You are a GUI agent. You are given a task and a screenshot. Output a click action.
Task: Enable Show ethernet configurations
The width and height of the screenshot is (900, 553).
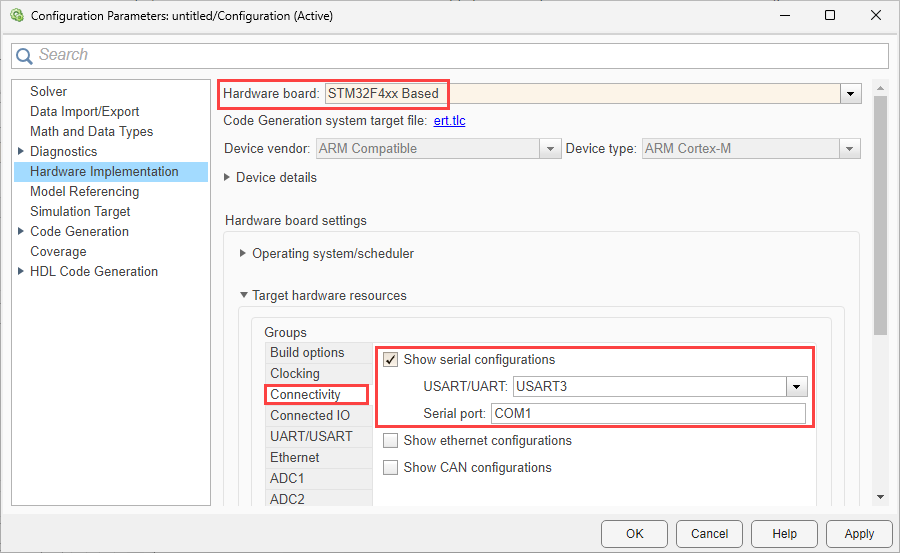[x=391, y=441]
